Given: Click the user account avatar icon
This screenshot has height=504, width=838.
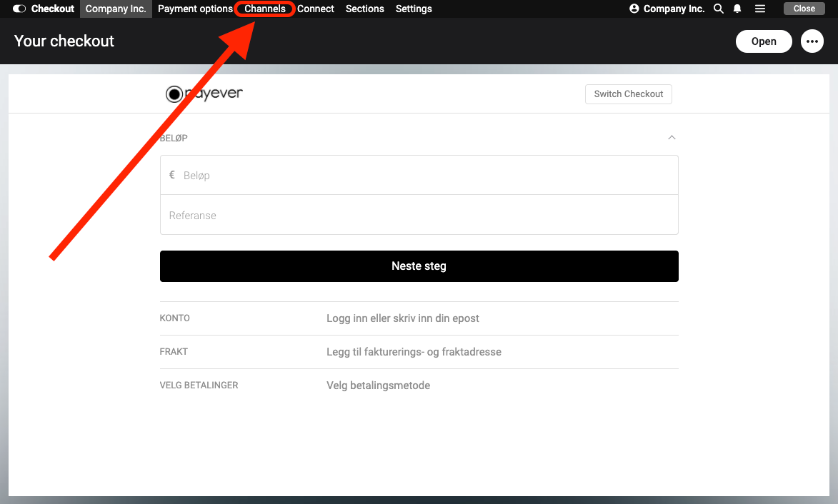Looking at the screenshot, I should pos(634,9).
